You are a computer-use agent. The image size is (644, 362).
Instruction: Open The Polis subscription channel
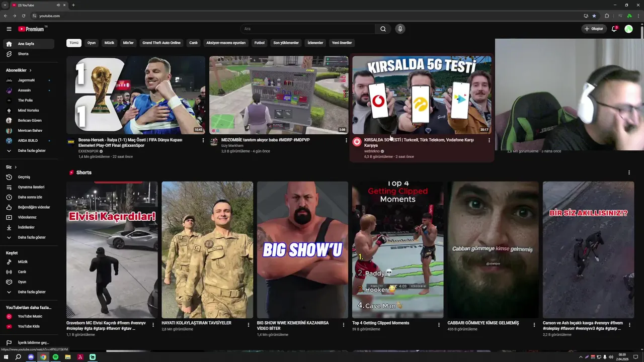click(28, 101)
